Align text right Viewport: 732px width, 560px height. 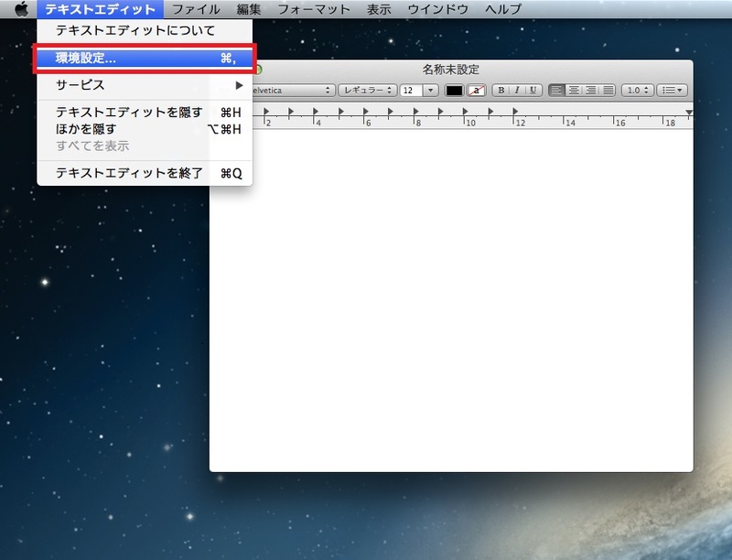pos(591,90)
